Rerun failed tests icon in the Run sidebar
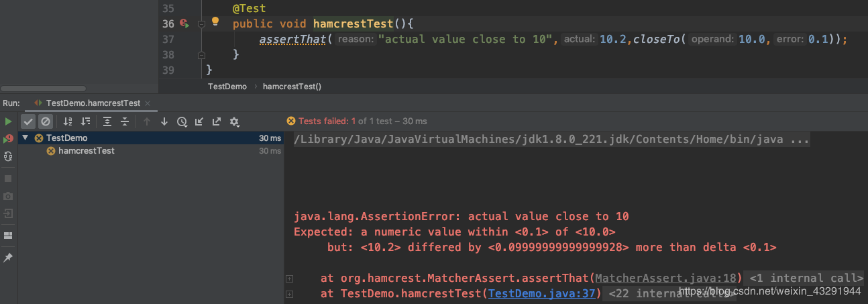The image size is (868, 304). (x=8, y=139)
